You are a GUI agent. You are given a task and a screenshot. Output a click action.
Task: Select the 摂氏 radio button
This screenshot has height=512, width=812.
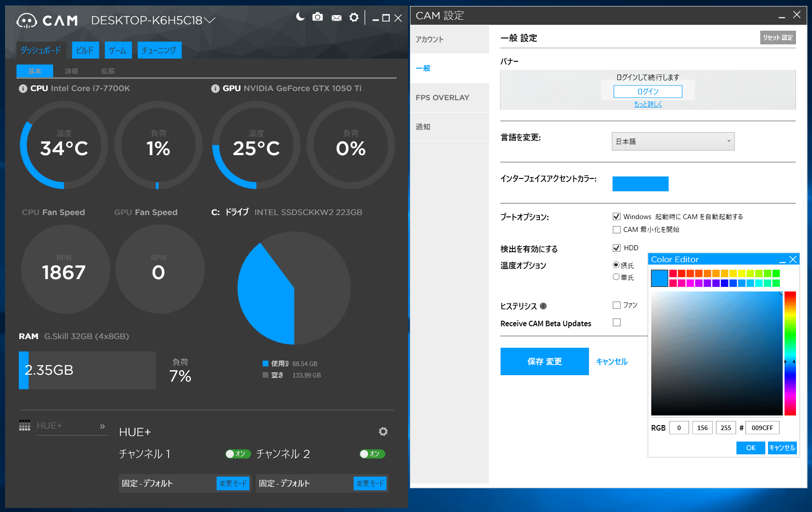(616, 265)
